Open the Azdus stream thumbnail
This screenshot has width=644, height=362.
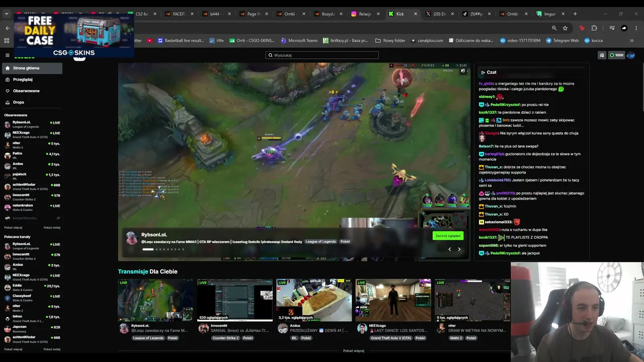tap(314, 300)
